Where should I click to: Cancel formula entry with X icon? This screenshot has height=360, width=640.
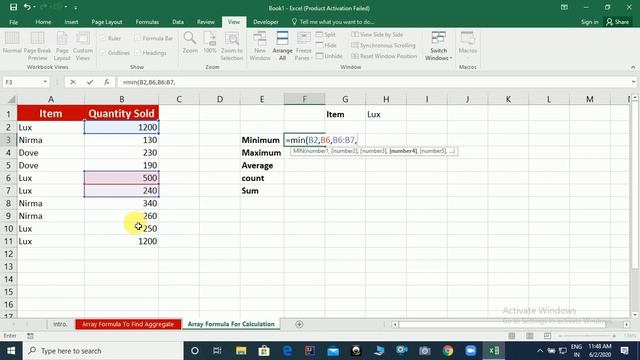pos(73,82)
